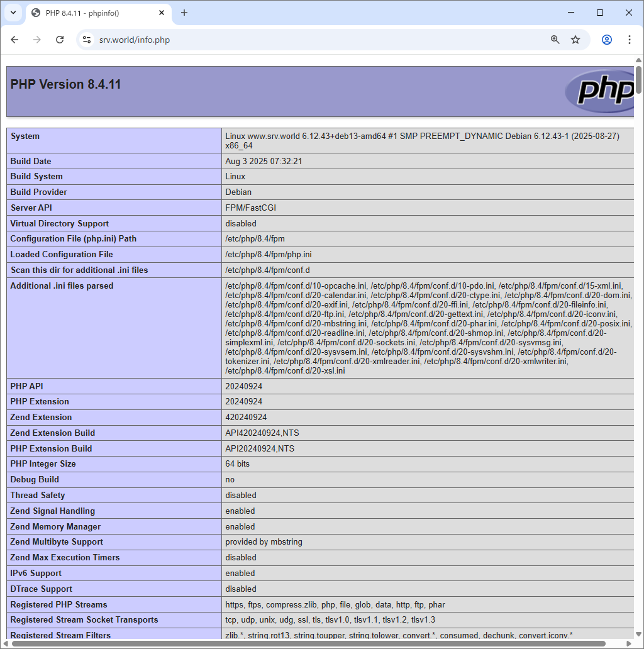Click the 'Additional .ini files parsed' label
The width and height of the screenshot is (644, 649).
tap(62, 286)
